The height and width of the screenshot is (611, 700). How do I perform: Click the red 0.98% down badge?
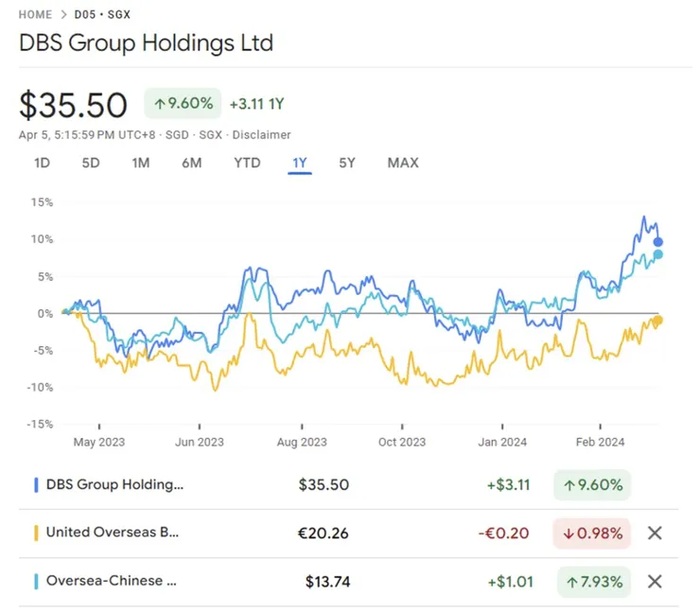[x=592, y=532]
